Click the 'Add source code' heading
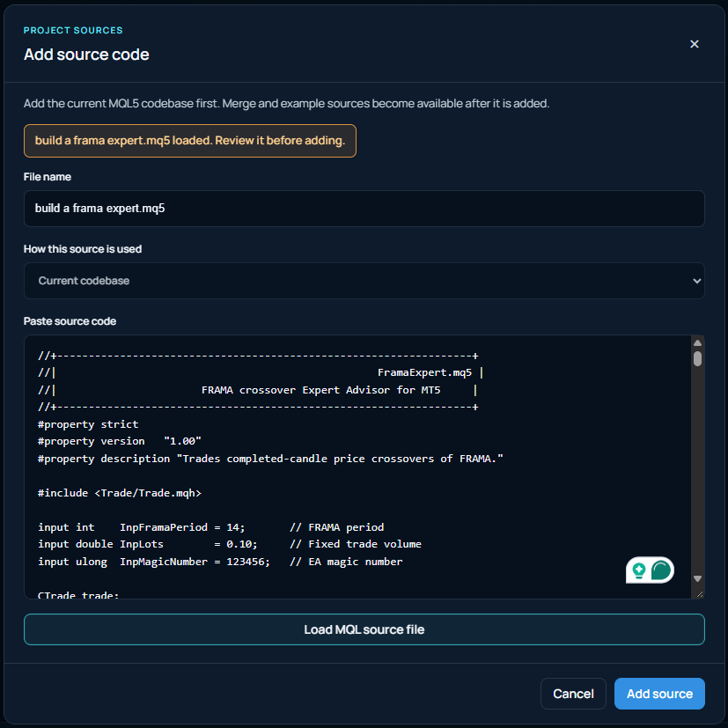Screen dimensions: 728x728 pyautogui.click(x=86, y=55)
